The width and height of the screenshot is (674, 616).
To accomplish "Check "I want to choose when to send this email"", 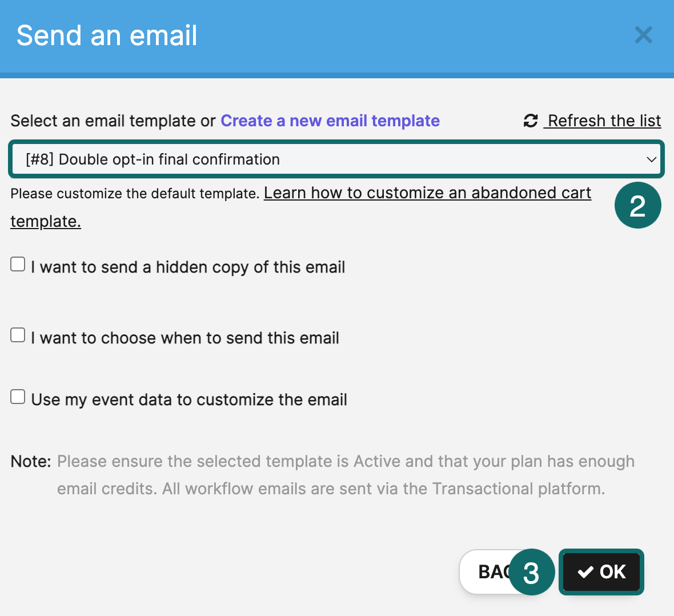I will coord(17,334).
